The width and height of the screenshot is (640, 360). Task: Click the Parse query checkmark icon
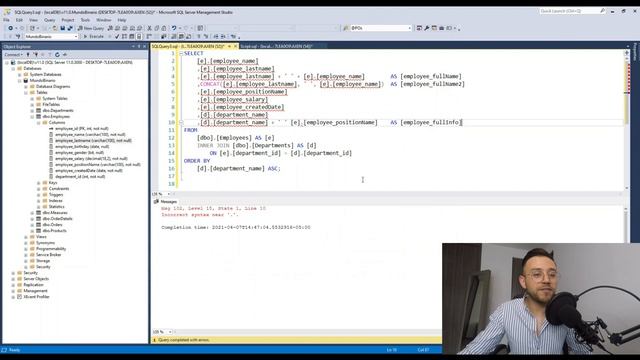click(x=117, y=37)
